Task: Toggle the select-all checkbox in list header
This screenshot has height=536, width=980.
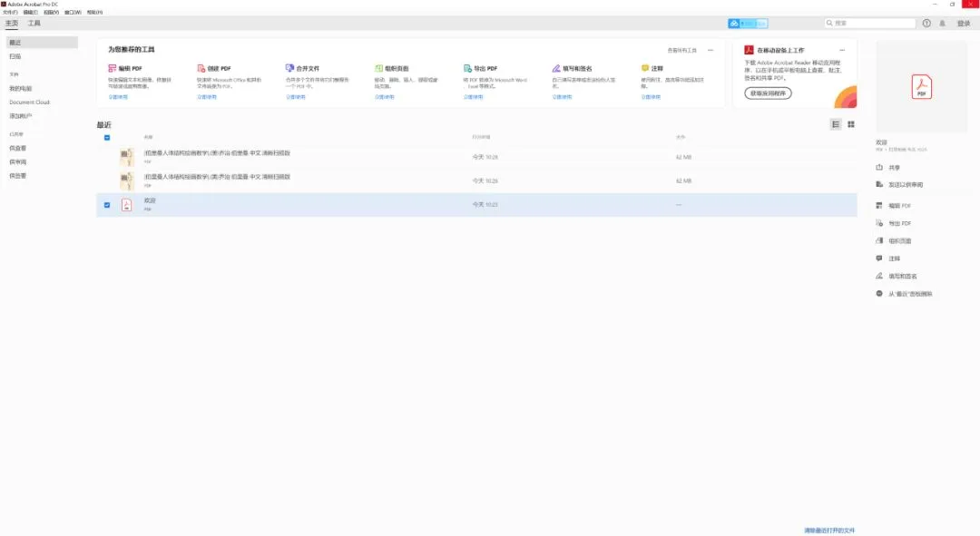Action: click(x=107, y=138)
